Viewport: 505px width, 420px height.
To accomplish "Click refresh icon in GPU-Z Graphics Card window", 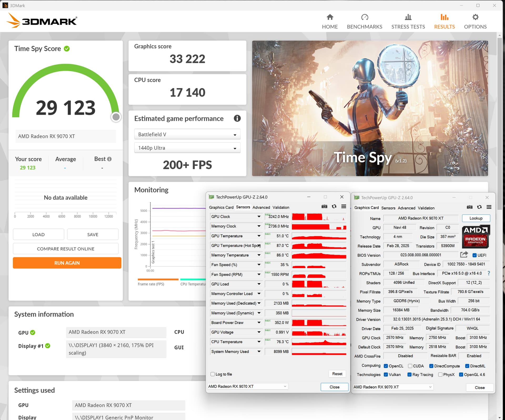I will 479,207.
